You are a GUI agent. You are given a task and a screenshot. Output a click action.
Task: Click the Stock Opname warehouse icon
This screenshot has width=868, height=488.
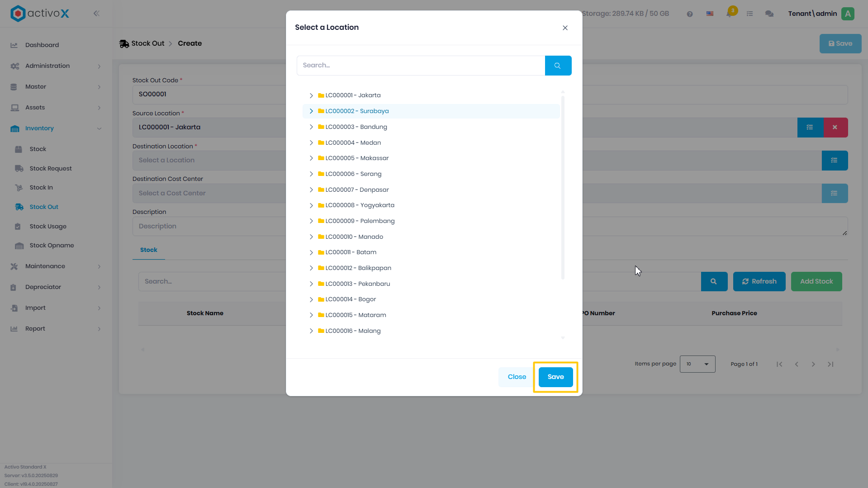[x=19, y=246]
